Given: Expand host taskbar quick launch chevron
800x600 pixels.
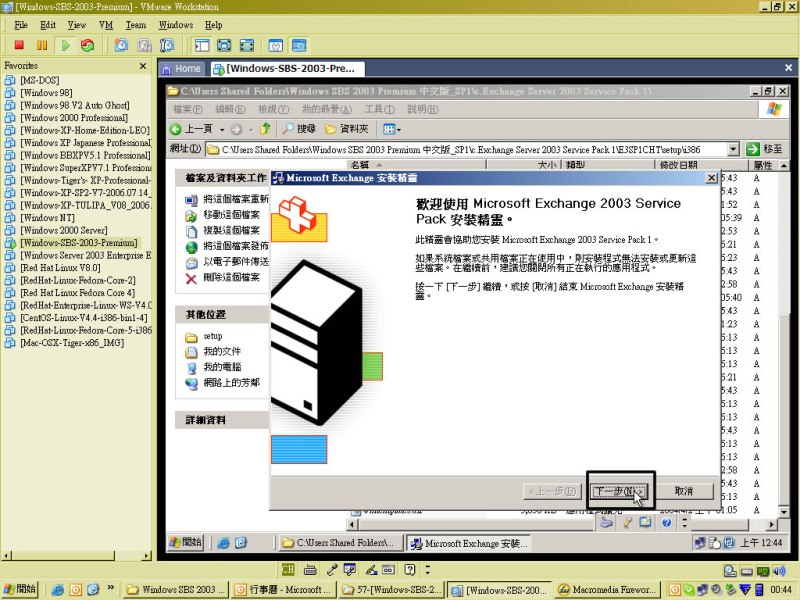Looking at the screenshot, I should coord(111,588).
